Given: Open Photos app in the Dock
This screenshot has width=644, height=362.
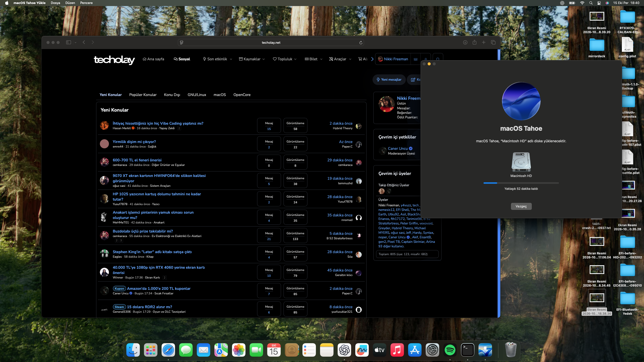Looking at the screenshot, I should coord(239,350).
